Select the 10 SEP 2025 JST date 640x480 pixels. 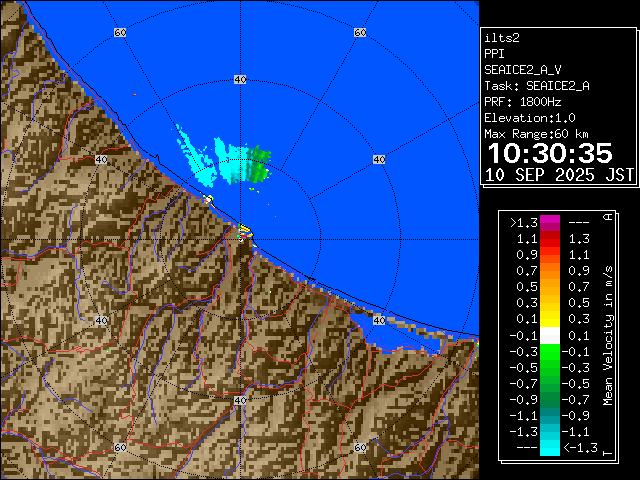(559, 174)
